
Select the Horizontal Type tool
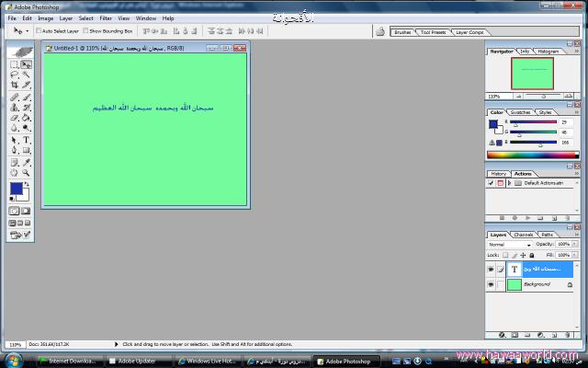click(26, 140)
